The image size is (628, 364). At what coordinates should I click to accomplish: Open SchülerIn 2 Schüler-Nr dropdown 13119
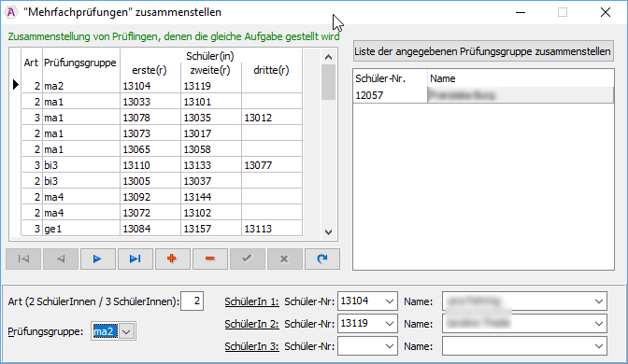point(390,324)
